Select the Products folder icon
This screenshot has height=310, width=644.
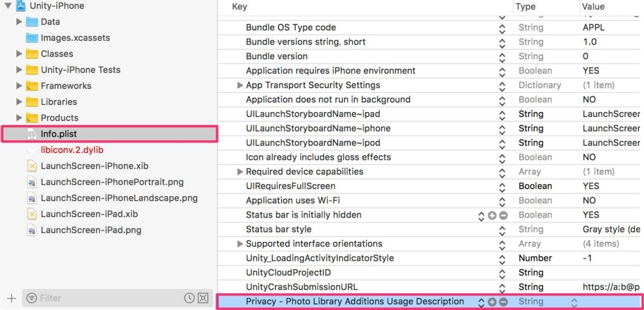point(31,118)
